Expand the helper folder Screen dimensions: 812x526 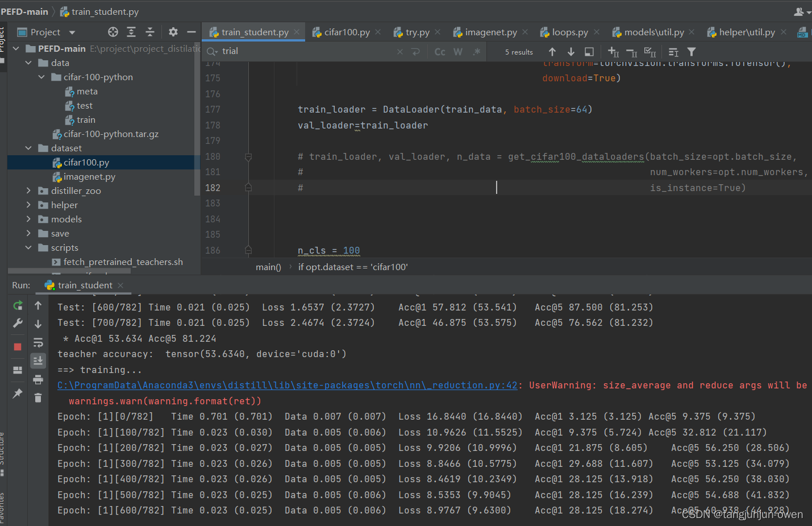pos(28,205)
